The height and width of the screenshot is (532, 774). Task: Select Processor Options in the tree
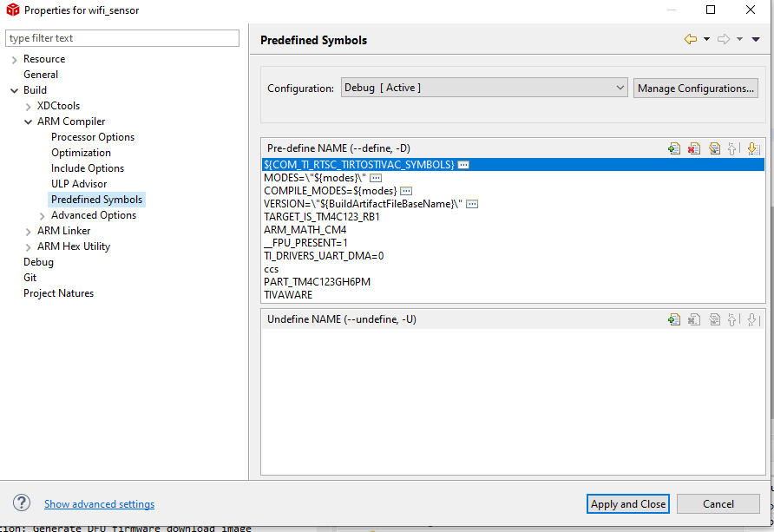[93, 137]
